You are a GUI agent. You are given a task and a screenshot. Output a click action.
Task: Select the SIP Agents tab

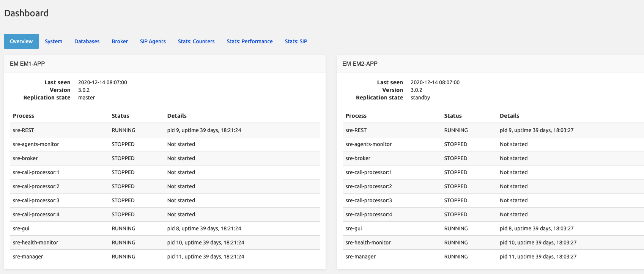[153, 41]
